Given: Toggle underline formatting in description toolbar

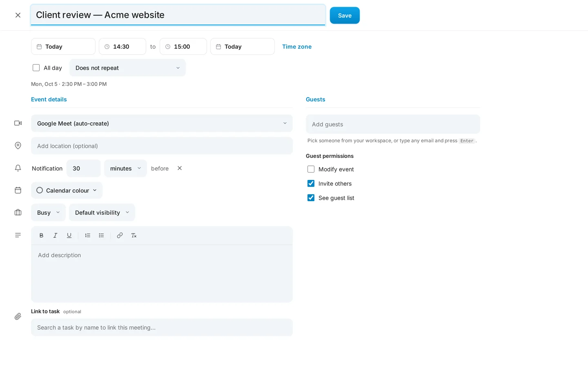Looking at the screenshot, I should pyautogui.click(x=69, y=236).
